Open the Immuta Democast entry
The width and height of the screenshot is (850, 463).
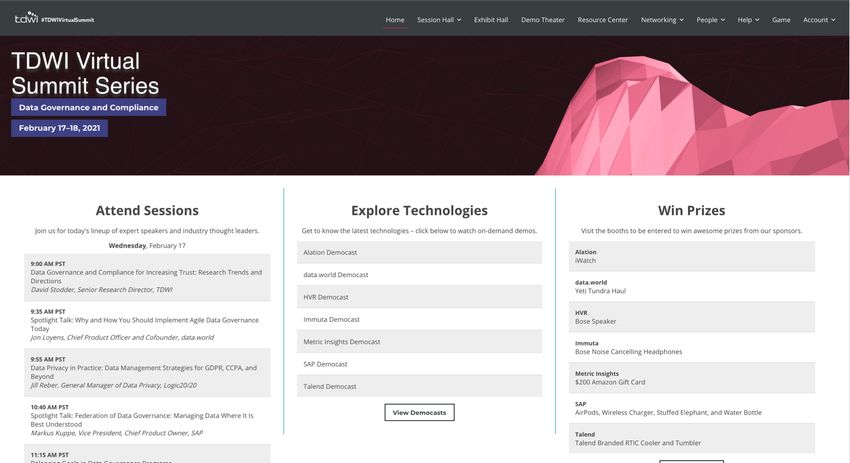pyautogui.click(x=419, y=319)
